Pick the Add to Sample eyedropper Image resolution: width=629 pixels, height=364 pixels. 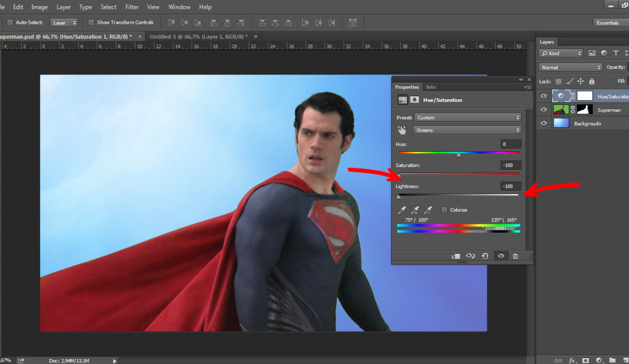click(x=415, y=210)
